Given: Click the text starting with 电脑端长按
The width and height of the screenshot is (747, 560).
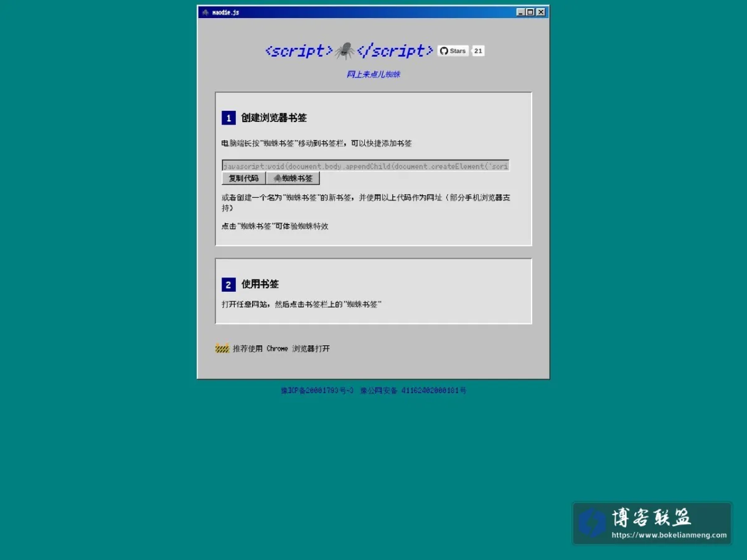Looking at the screenshot, I should tap(317, 143).
